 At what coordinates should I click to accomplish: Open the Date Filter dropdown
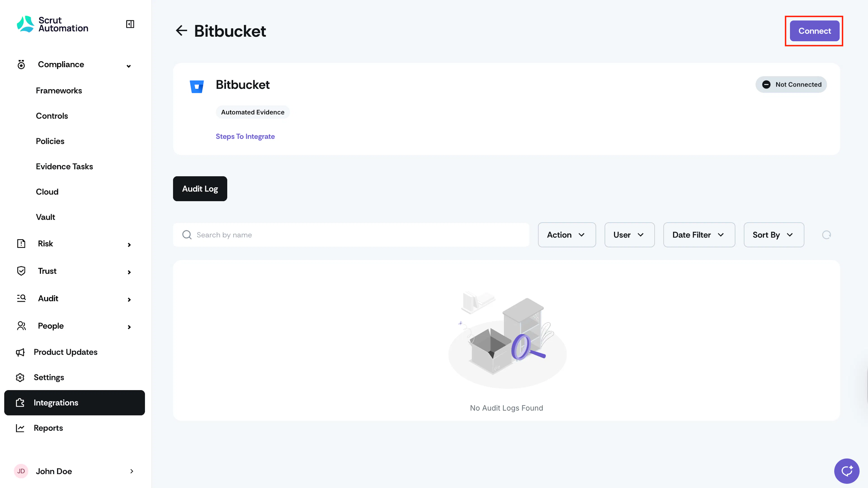(x=699, y=235)
